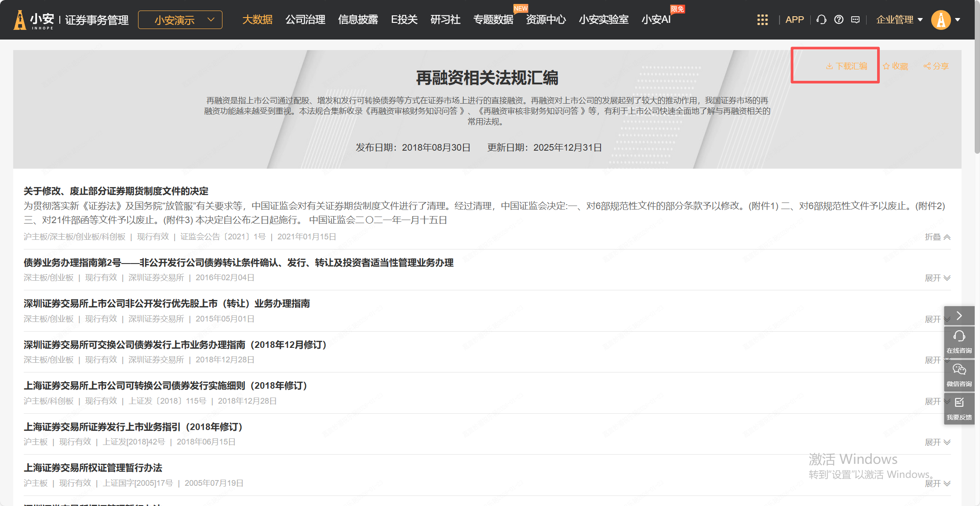Screen dimensions: 980x506
Task: Click the headset customer service icon in the top bar
Action: (x=821, y=20)
